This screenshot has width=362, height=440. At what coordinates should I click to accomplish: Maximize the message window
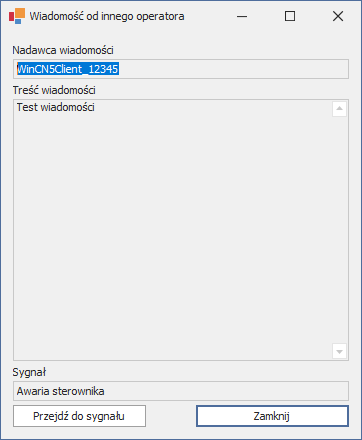point(290,16)
